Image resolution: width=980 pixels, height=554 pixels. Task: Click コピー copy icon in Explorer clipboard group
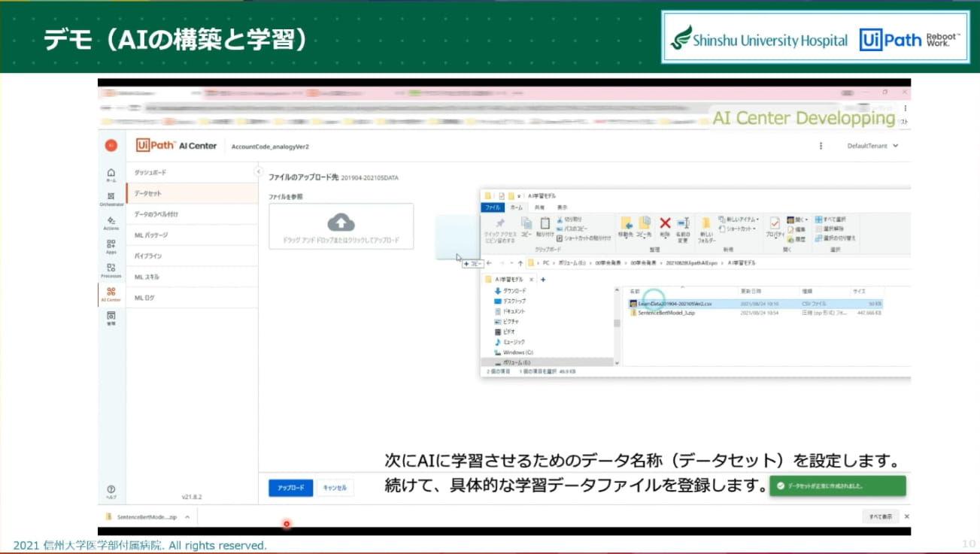[x=526, y=224]
